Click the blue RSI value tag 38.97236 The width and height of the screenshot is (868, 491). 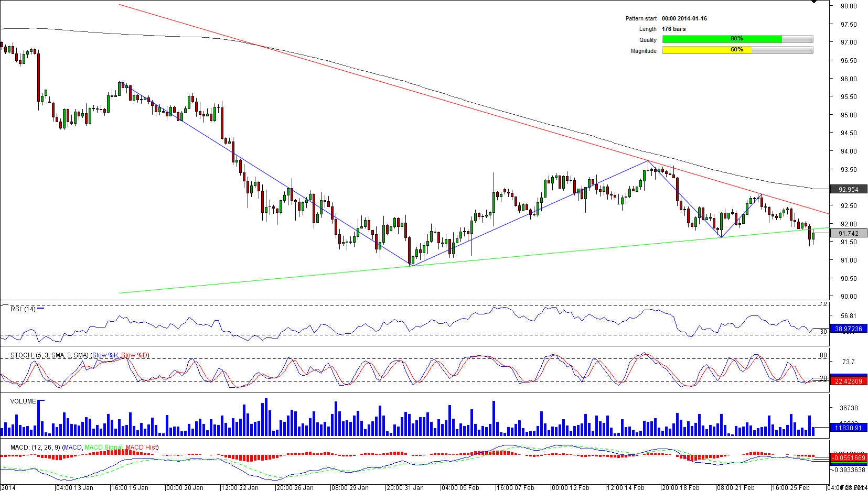pyautogui.click(x=848, y=329)
